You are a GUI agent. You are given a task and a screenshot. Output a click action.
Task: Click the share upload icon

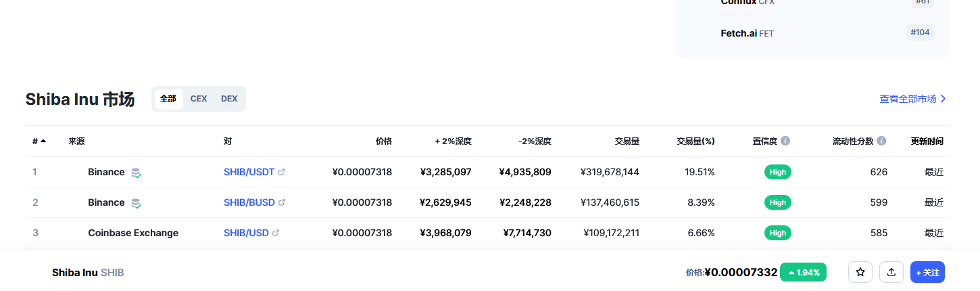pyautogui.click(x=891, y=272)
